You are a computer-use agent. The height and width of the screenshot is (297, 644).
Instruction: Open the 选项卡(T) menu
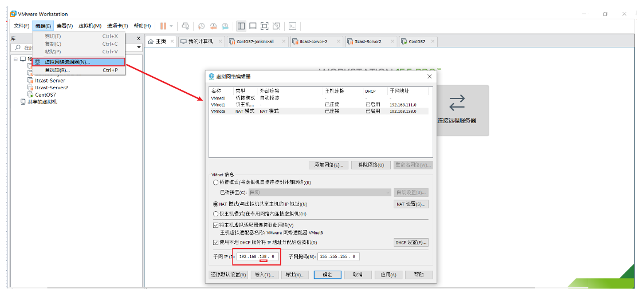pyautogui.click(x=117, y=26)
